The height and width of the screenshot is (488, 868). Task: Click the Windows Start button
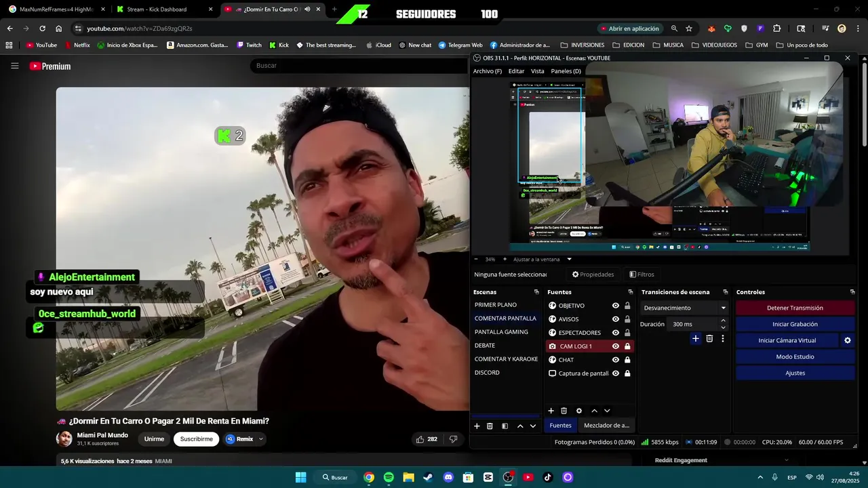pyautogui.click(x=301, y=477)
